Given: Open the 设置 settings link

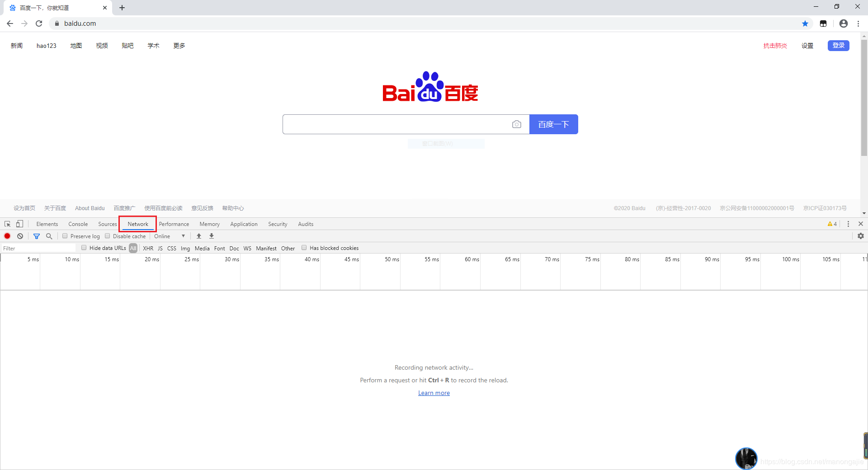Looking at the screenshot, I should click(x=807, y=46).
